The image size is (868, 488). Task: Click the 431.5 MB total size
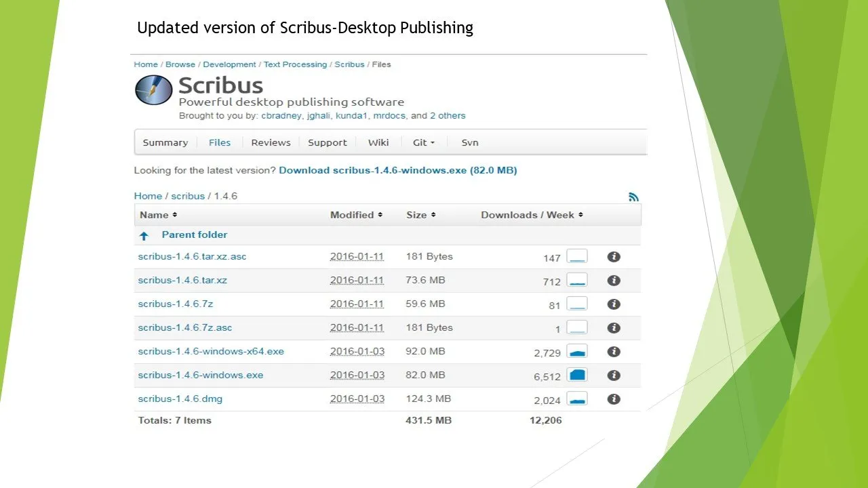pyautogui.click(x=429, y=420)
